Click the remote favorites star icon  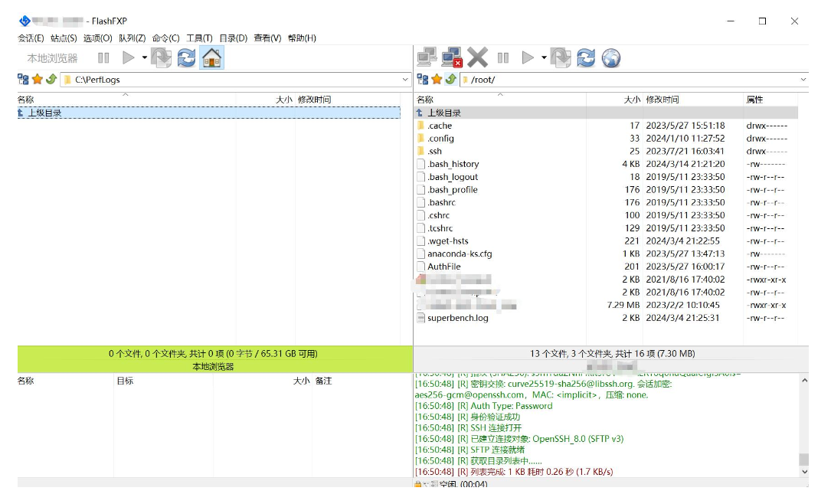(x=437, y=80)
